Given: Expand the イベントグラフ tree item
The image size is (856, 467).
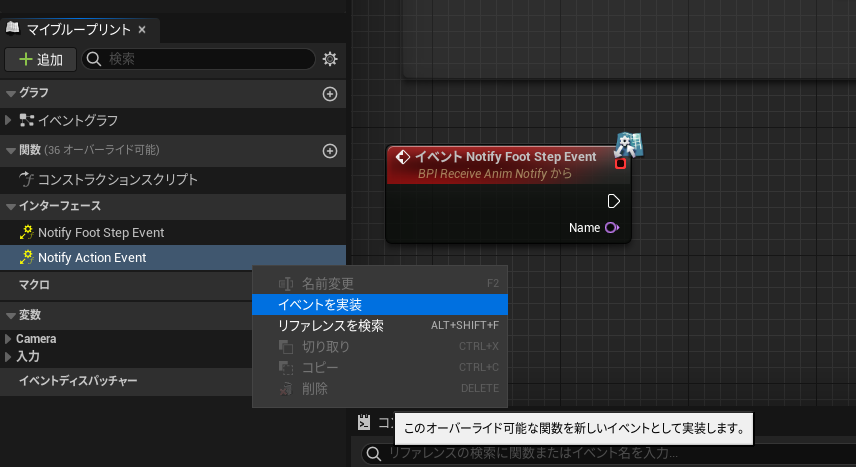Looking at the screenshot, I should pyautogui.click(x=8, y=120).
